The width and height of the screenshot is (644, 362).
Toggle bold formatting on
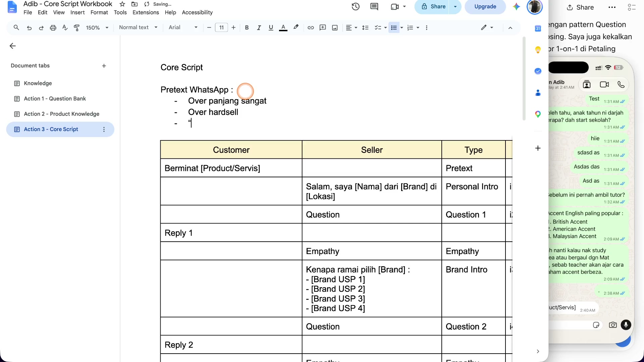click(247, 27)
